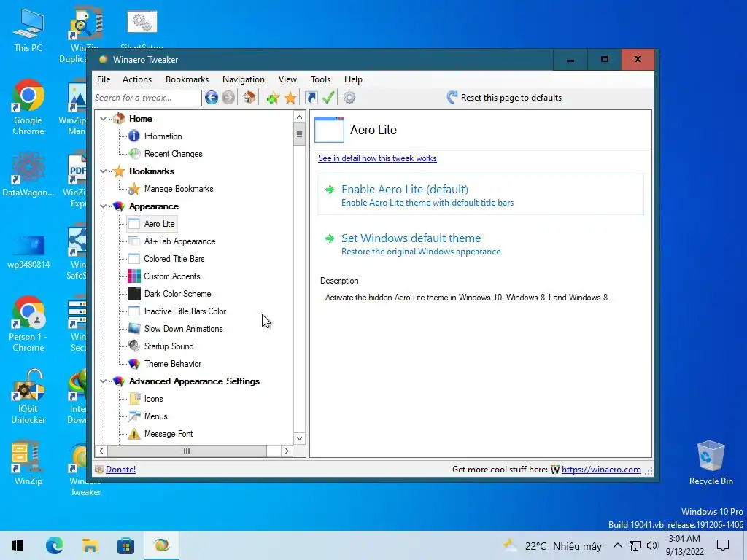747x560 pixels.
Task: Select Recycle Bin desktop icon
Action: tap(711, 463)
